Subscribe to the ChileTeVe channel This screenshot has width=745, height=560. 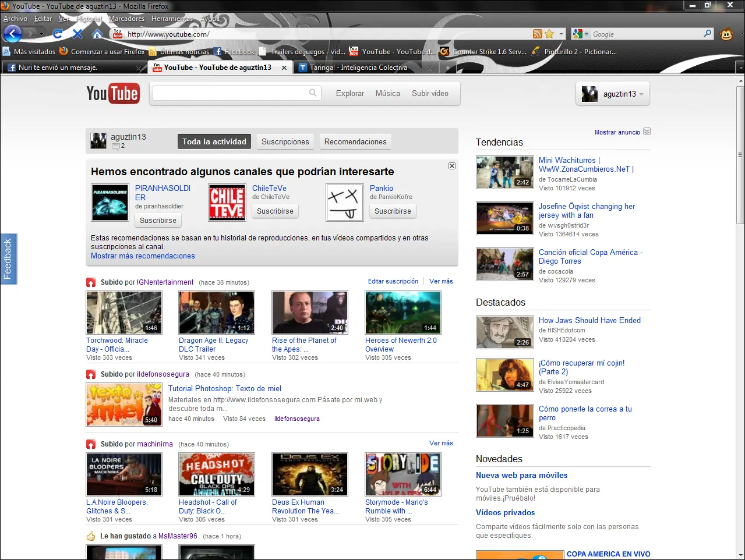tap(276, 211)
